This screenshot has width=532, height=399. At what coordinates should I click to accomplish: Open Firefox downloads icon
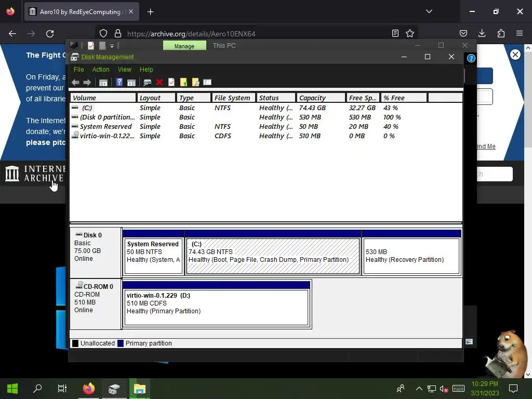[x=482, y=33]
